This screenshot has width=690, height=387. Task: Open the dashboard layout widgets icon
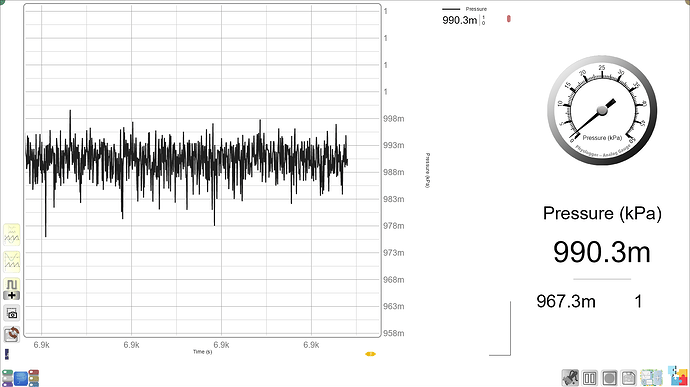[x=651, y=378]
